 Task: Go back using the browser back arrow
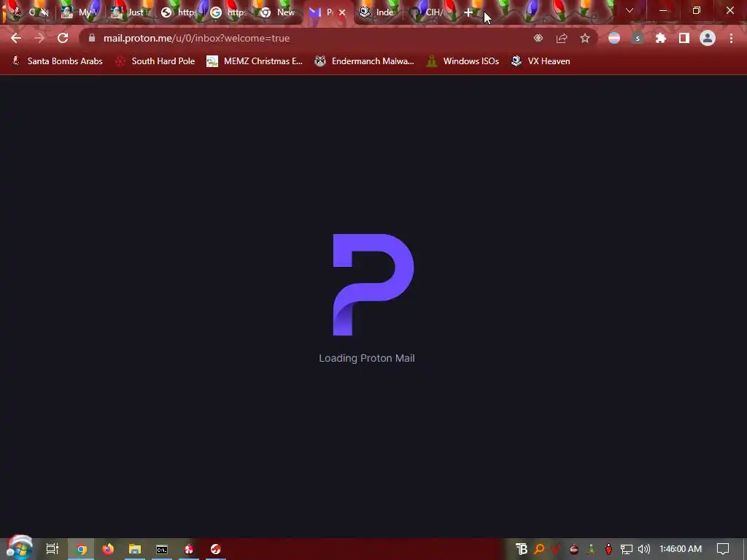pyautogui.click(x=16, y=38)
